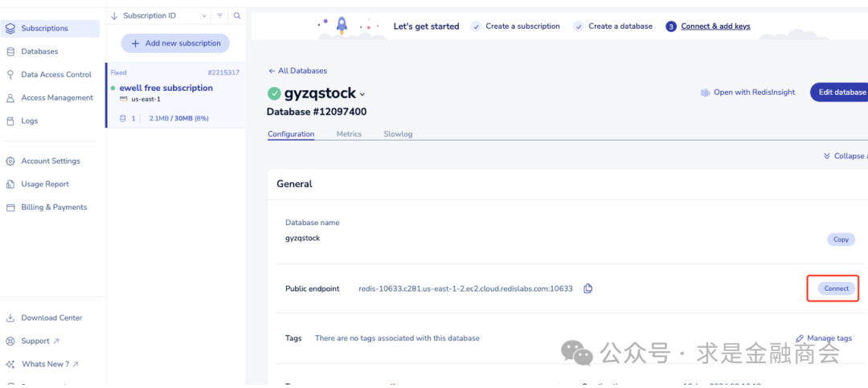Click the redis-10633 endpoint text
This screenshot has height=388, width=868.
pyautogui.click(x=465, y=288)
